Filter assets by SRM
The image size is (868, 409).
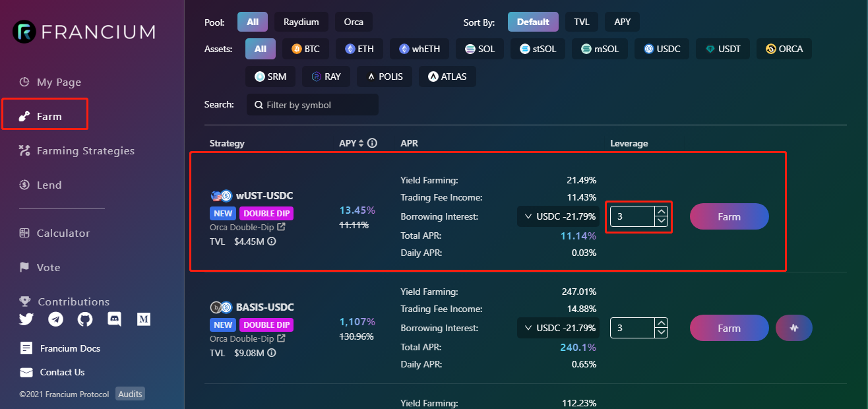pyautogui.click(x=270, y=77)
